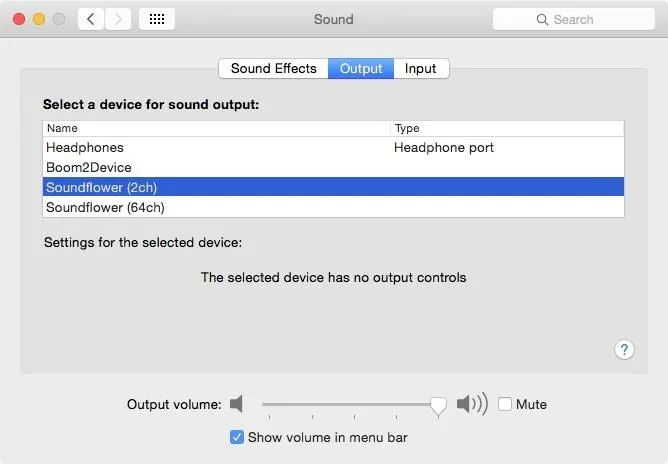The width and height of the screenshot is (668, 464).
Task: Select Boom2Device in the list
Action: click(333, 167)
